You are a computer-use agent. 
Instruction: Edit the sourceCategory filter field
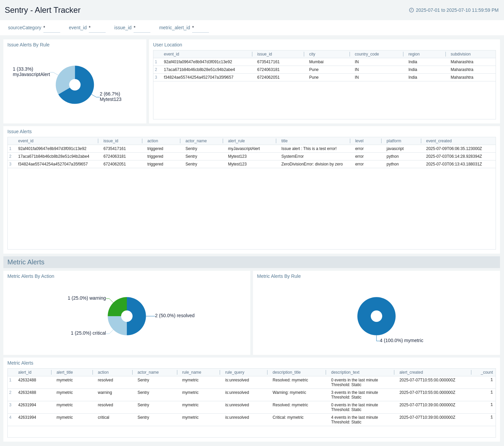coord(51,28)
